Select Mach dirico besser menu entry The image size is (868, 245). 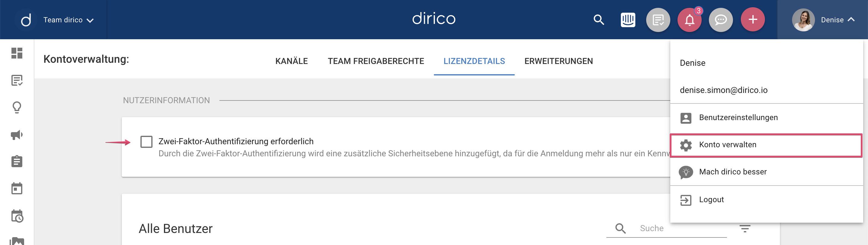pyautogui.click(x=766, y=172)
